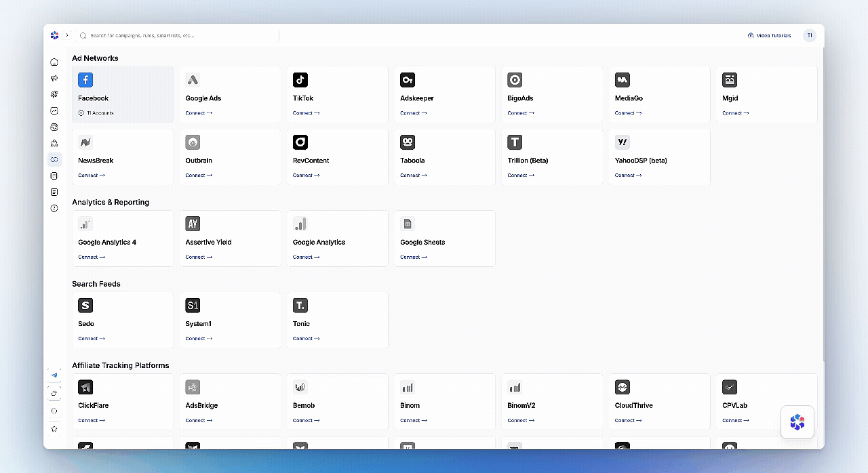Viewport: 868px width, 473px height.
Task: Click Connect under Bemob
Action: [x=307, y=421]
